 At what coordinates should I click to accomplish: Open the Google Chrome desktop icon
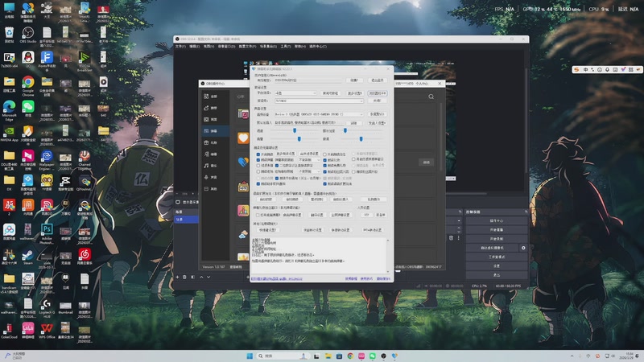pyautogui.click(x=27, y=82)
